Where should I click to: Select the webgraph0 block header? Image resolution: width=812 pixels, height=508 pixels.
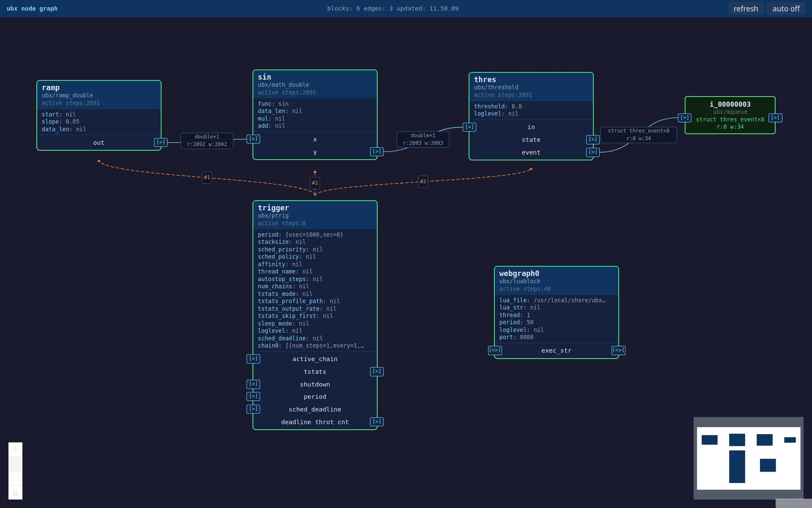coord(556,281)
